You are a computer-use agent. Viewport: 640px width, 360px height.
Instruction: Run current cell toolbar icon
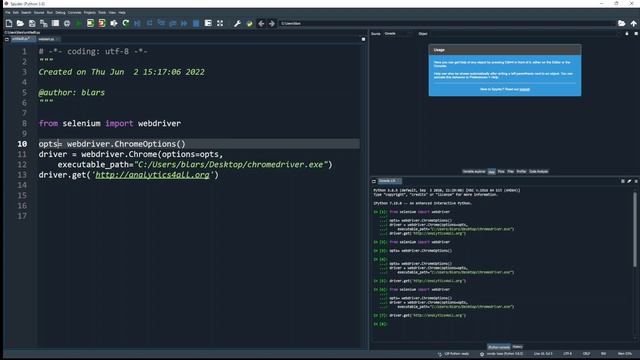(x=90, y=23)
